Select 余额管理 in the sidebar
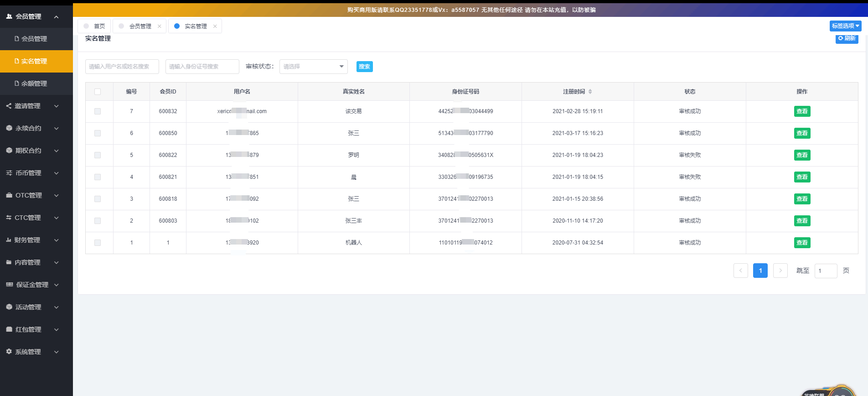The image size is (868, 396). pos(34,83)
